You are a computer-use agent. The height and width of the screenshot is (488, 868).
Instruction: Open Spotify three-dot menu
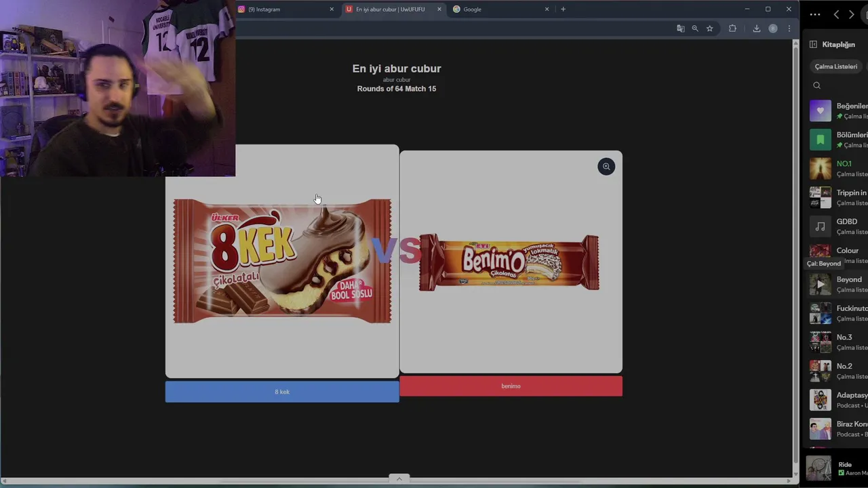click(x=815, y=14)
